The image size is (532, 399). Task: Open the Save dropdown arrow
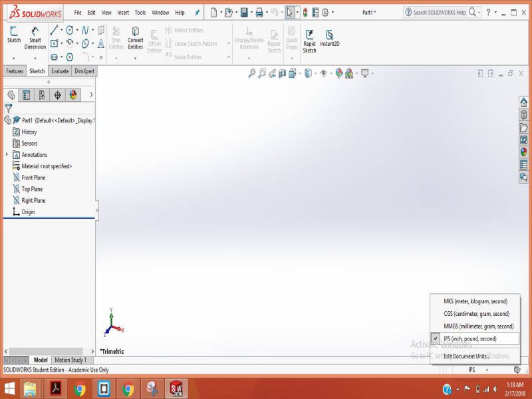point(251,13)
